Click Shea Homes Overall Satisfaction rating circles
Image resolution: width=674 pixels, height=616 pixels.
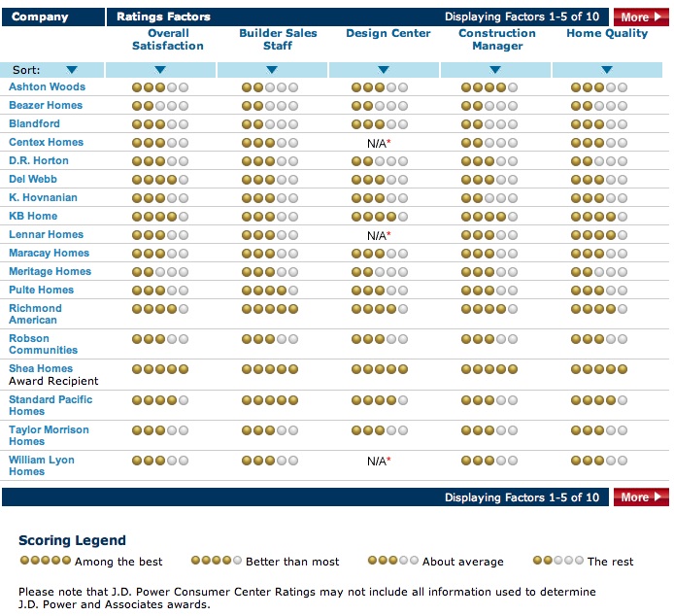(x=160, y=369)
